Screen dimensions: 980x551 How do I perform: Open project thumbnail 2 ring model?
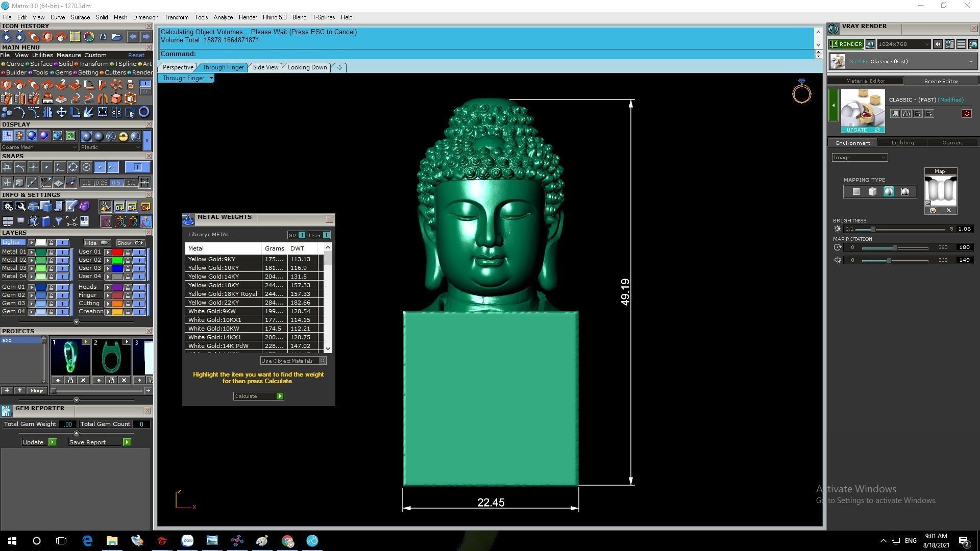pyautogui.click(x=111, y=357)
